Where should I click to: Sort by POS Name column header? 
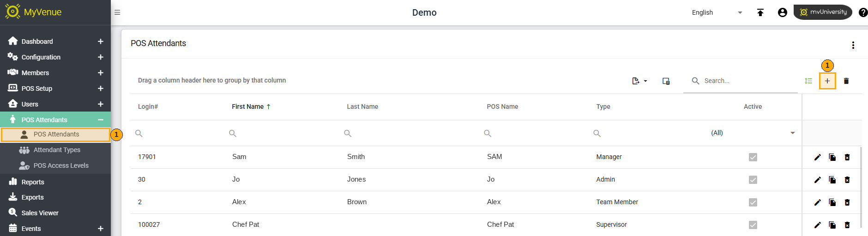(502, 106)
